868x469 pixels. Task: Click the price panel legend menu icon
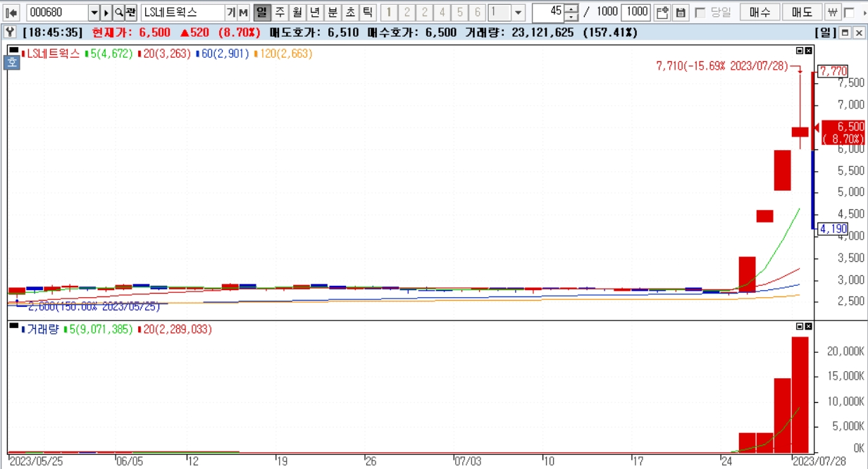(x=13, y=51)
